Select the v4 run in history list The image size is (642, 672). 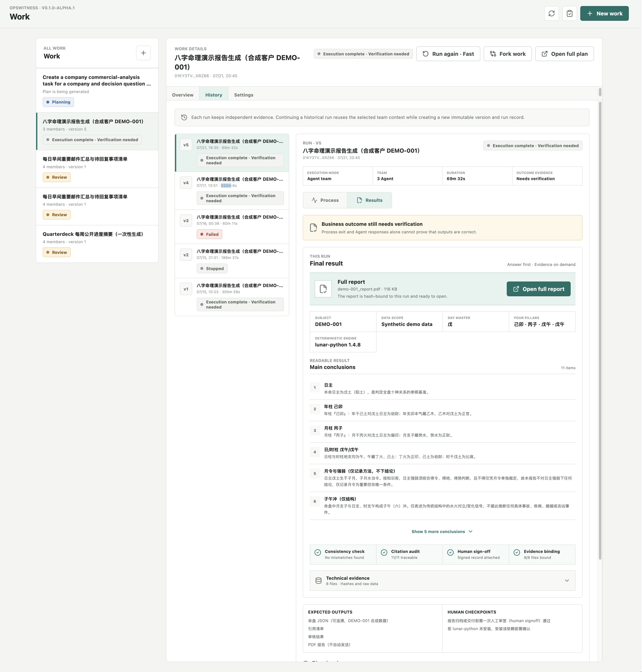pos(232,191)
